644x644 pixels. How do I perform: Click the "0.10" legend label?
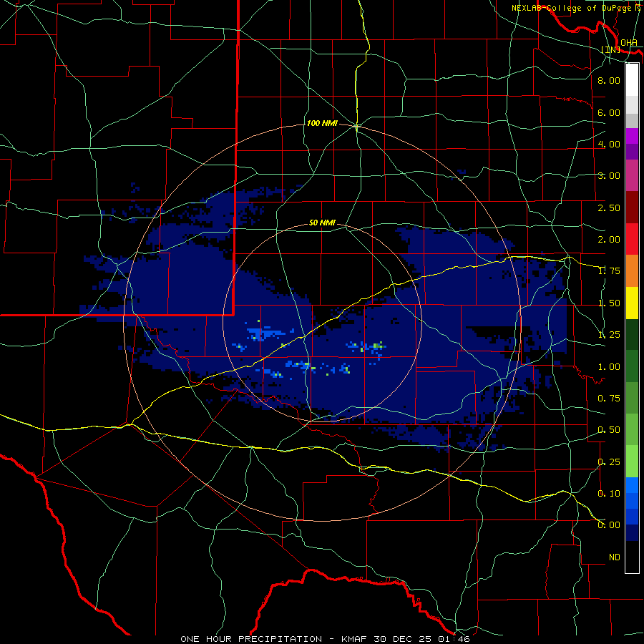(609, 493)
